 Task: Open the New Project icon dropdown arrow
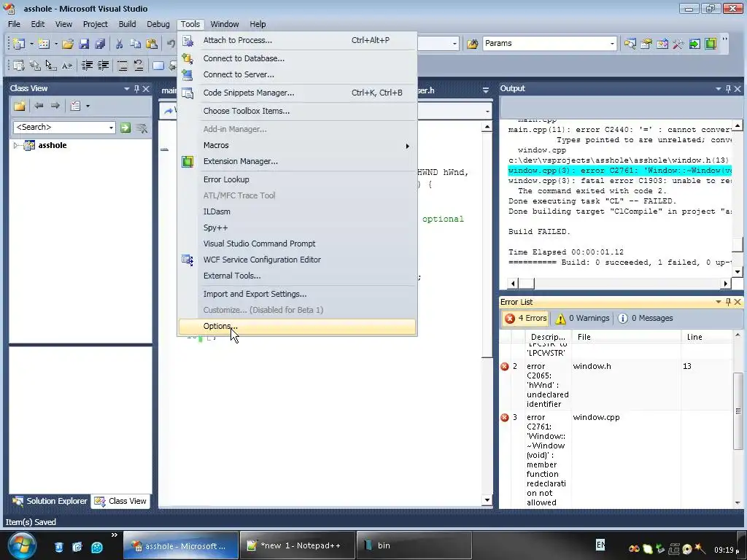(31, 44)
